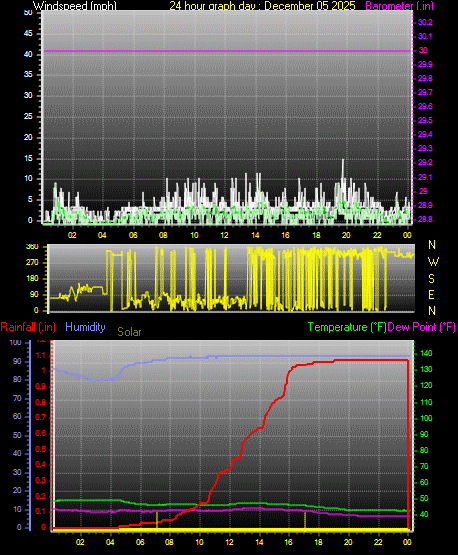Click hour label 16 under the rainfall chart

tap(288, 542)
